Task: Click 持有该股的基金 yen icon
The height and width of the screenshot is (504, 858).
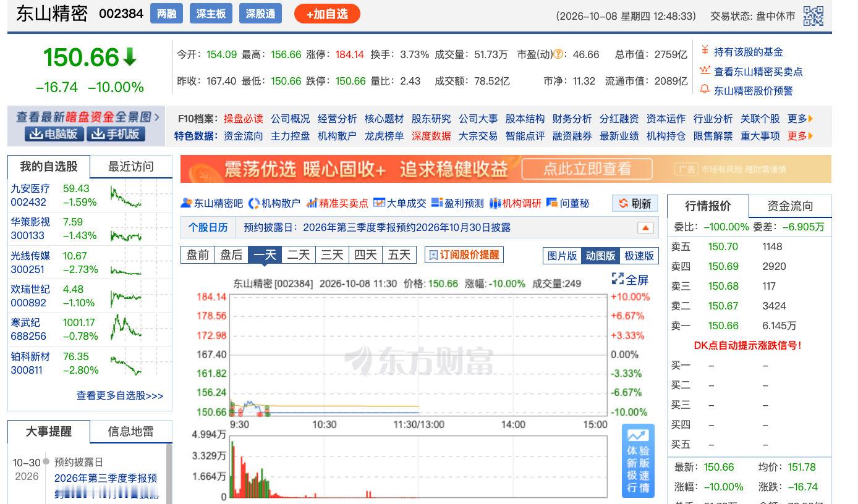Action: pyautogui.click(x=705, y=51)
